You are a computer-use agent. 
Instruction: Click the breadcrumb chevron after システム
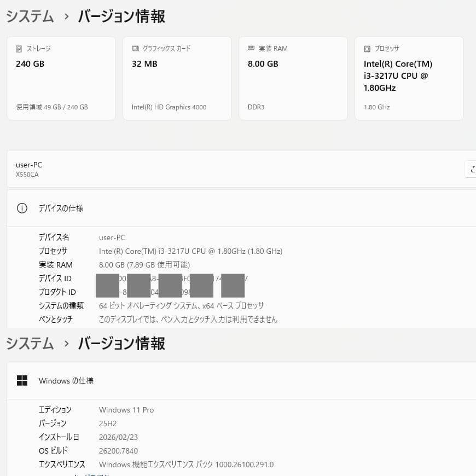66,17
